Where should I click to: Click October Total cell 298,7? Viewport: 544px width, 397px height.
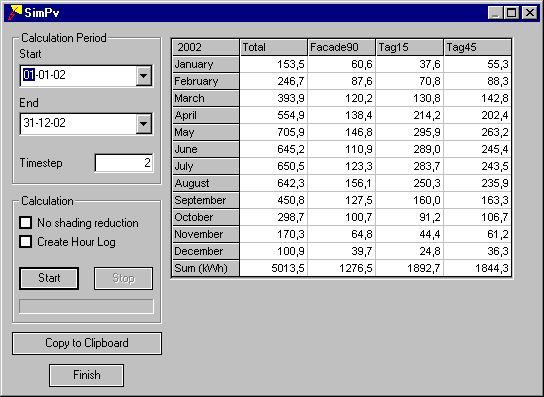click(x=273, y=217)
